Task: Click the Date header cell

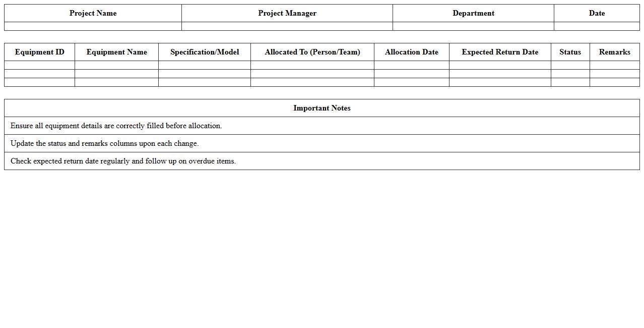Action: [597, 13]
